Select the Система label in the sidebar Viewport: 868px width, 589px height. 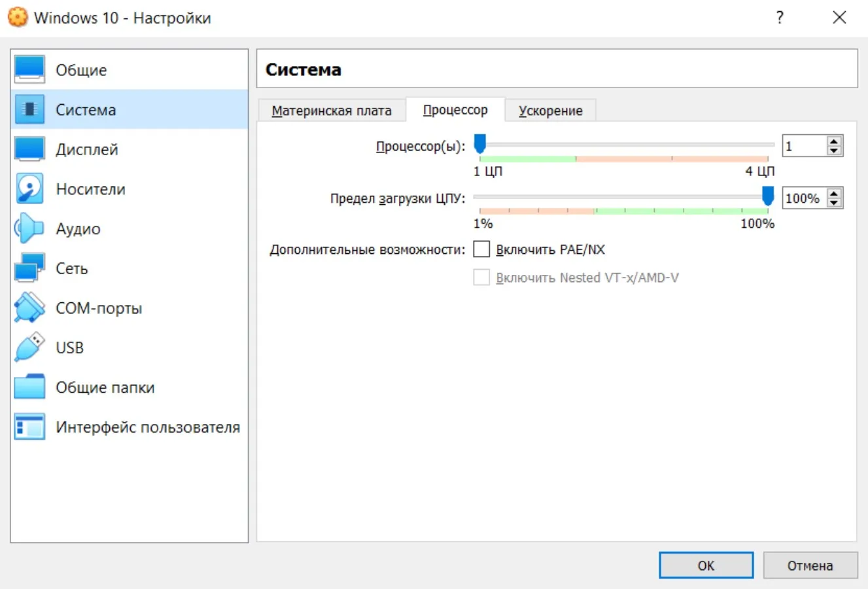tap(86, 110)
